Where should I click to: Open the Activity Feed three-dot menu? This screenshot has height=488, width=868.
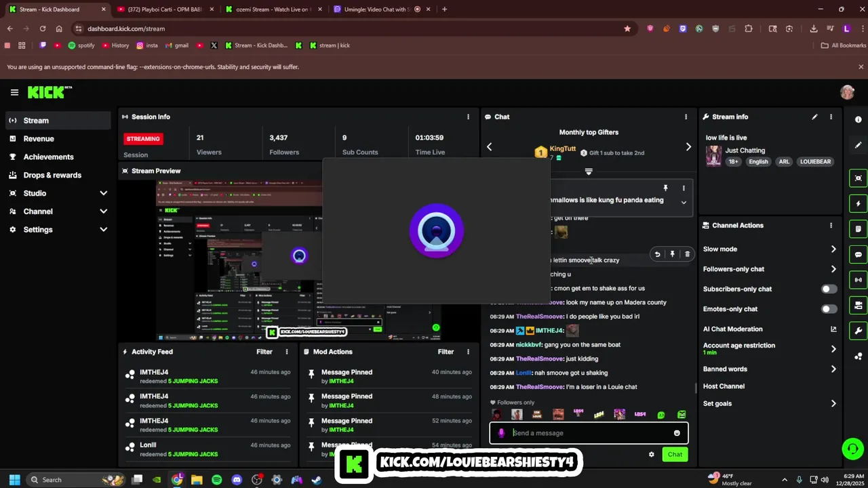click(287, 352)
